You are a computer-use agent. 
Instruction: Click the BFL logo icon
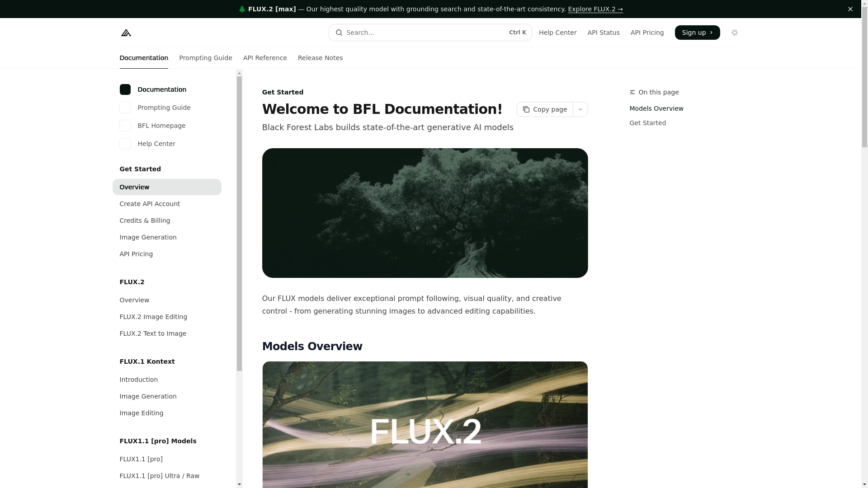(x=126, y=33)
